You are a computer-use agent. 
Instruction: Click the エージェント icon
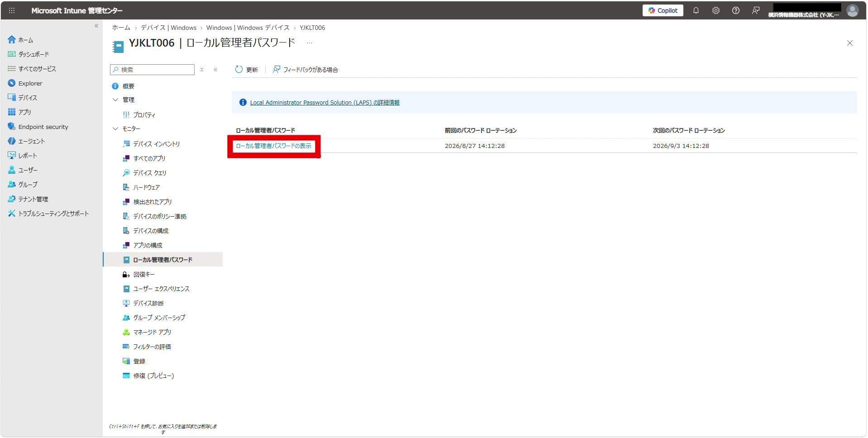coord(11,141)
